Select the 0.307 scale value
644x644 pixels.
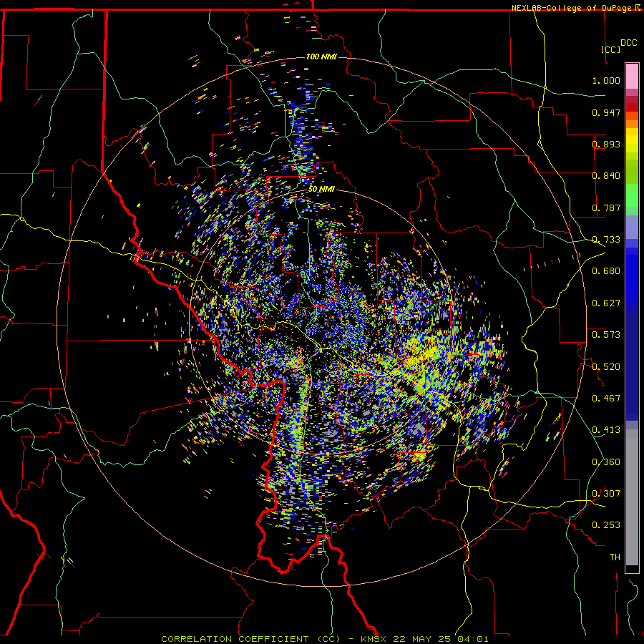coord(606,494)
